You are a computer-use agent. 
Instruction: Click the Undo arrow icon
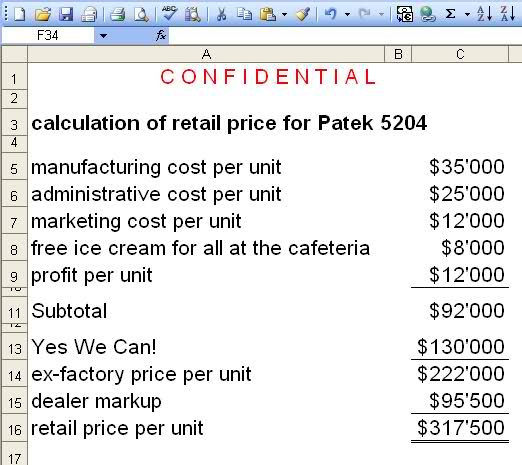[x=331, y=14]
